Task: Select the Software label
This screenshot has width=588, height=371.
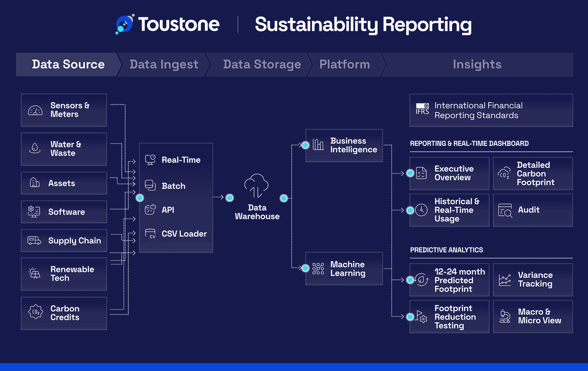Action: pyautogui.click(x=66, y=212)
